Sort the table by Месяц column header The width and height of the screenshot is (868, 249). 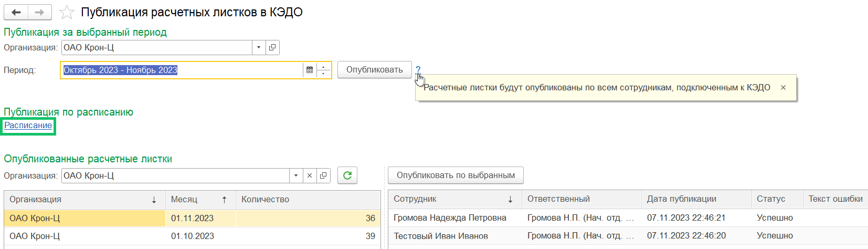(x=200, y=200)
